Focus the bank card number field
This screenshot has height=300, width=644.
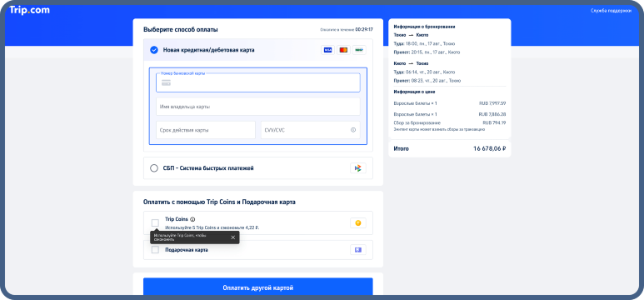click(x=258, y=82)
